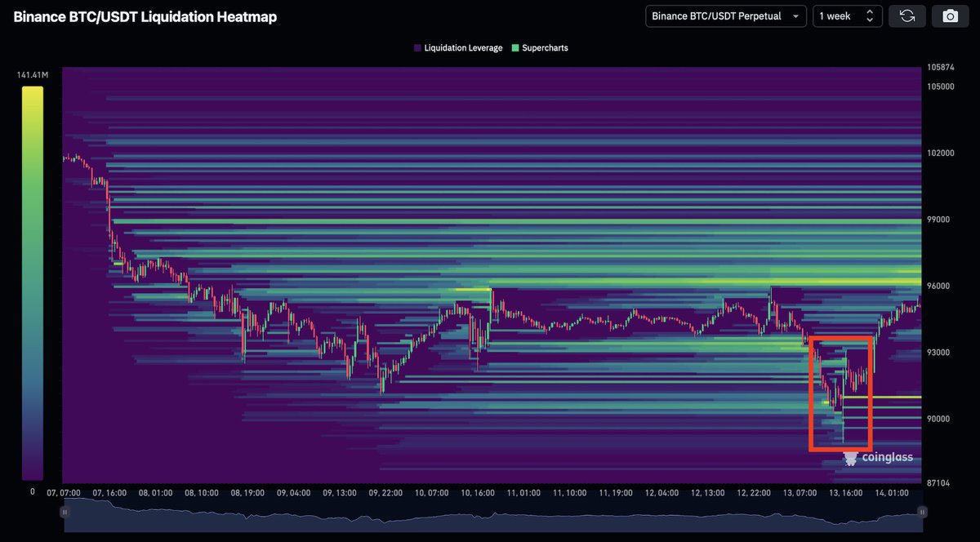Screen dimensions: 980x542
Task: Click the 11, 19:00 time axis label
Action: pos(615,493)
